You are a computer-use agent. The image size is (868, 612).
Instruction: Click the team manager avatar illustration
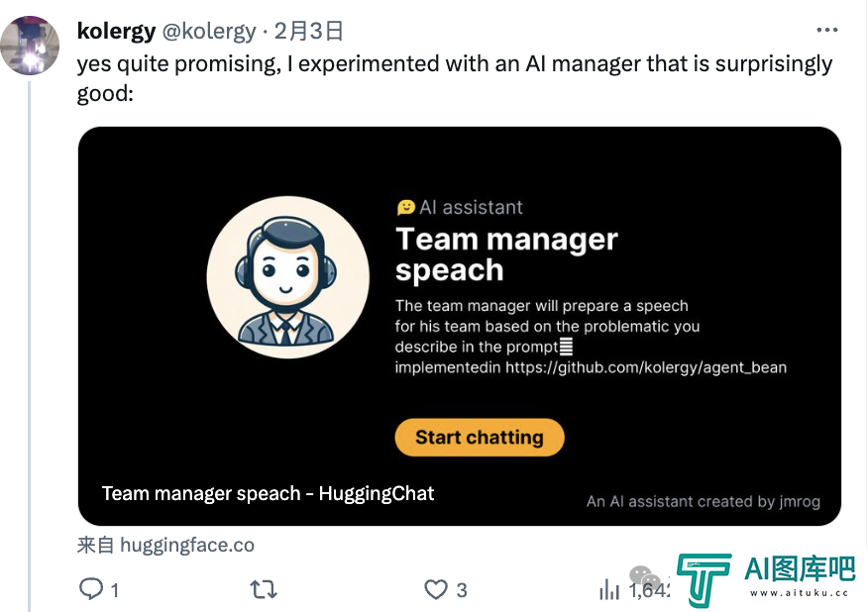point(288,277)
